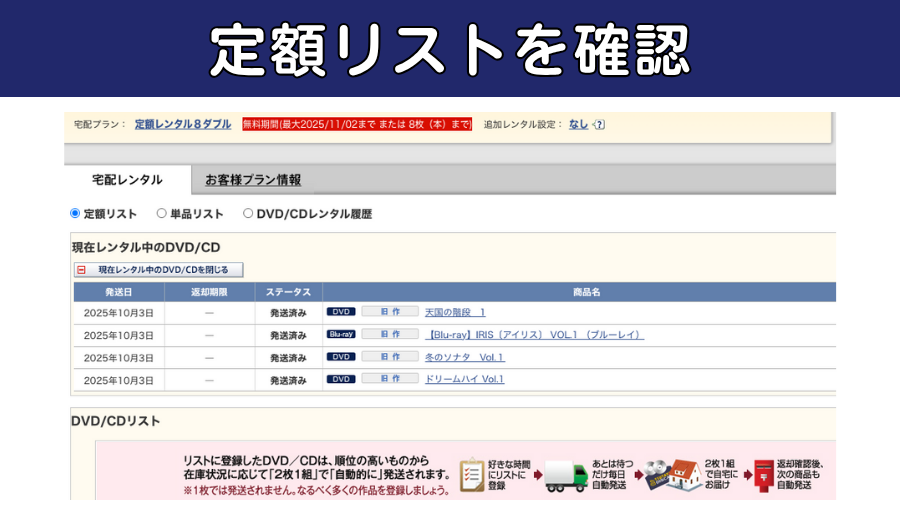Screen dimensions: 900x506
Task: Click the red 無料期間 notice label
Action: [x=356, y=125]
